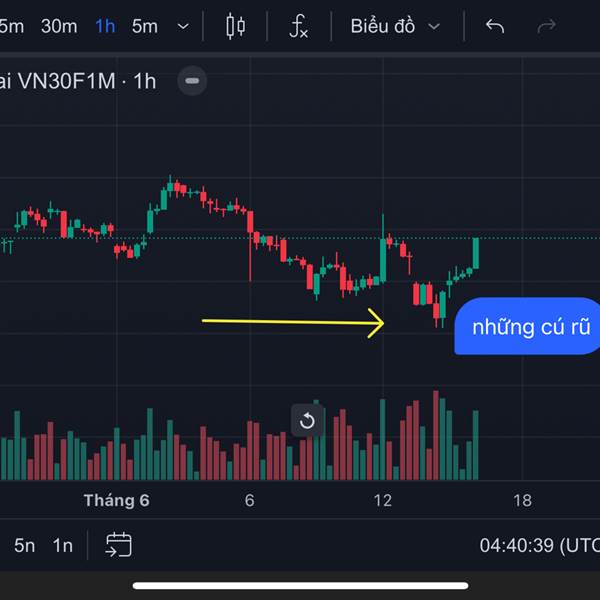Select the yellow arrow drawing
The height and width of the screenshot is (600, 600).
tap(293, 323)
